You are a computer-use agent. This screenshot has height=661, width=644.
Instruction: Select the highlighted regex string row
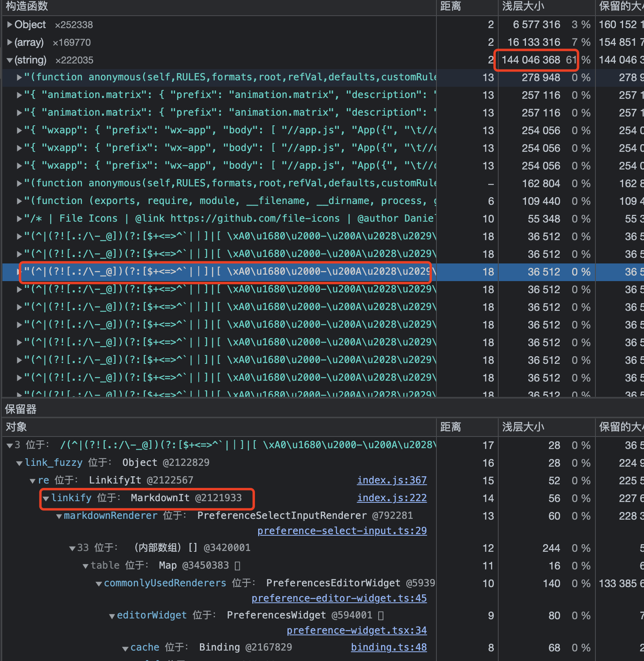click(x=225, y=272)
